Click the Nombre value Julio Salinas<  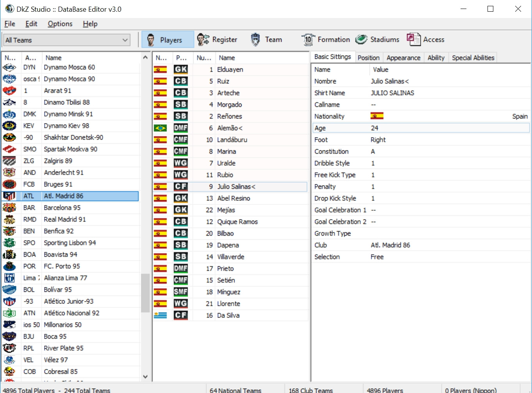click(390, 81)
